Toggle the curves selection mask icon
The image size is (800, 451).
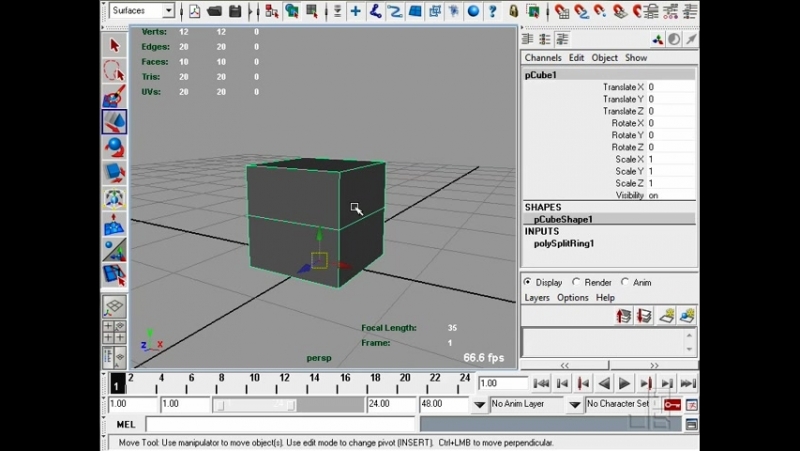(x=395, y=11)
